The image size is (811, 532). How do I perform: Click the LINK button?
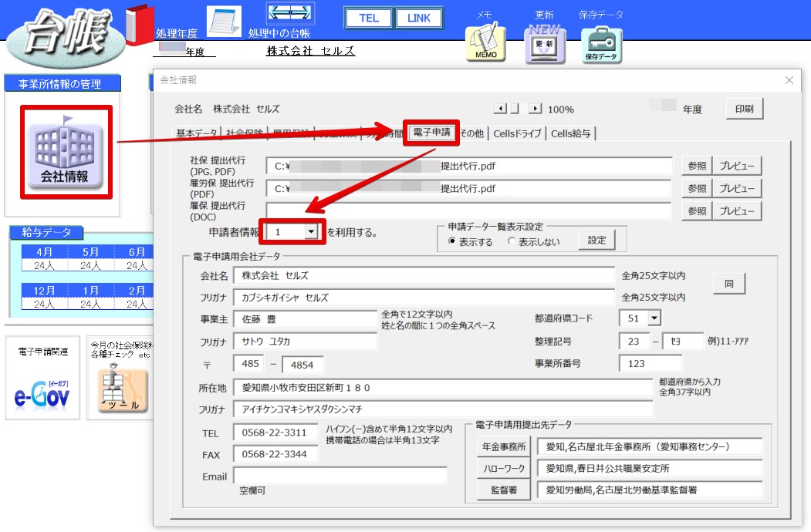point(419,18)
